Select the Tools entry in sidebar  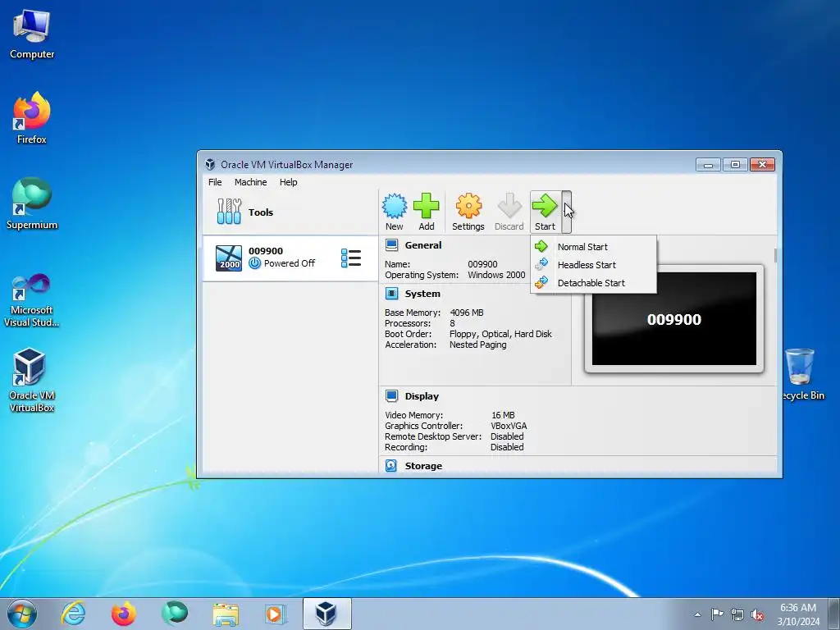click(290, 212)
